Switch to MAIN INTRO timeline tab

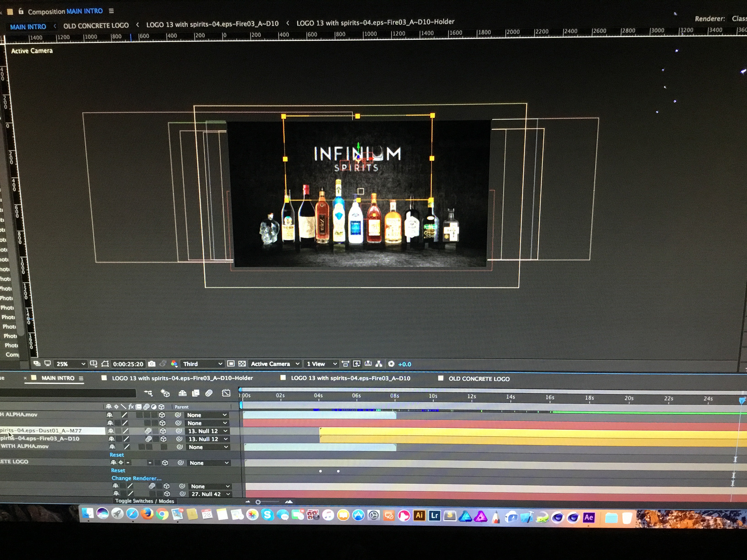point(58,378)
